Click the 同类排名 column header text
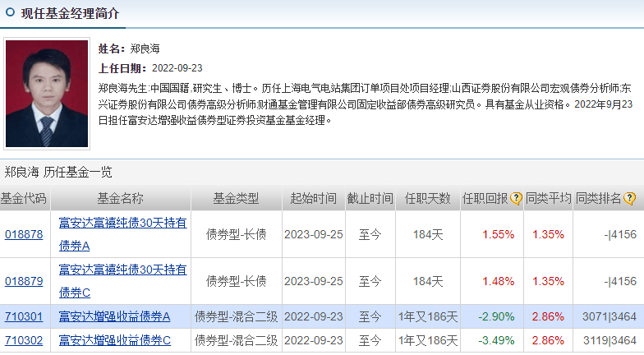The image size is (644, 355). (598, 199)
